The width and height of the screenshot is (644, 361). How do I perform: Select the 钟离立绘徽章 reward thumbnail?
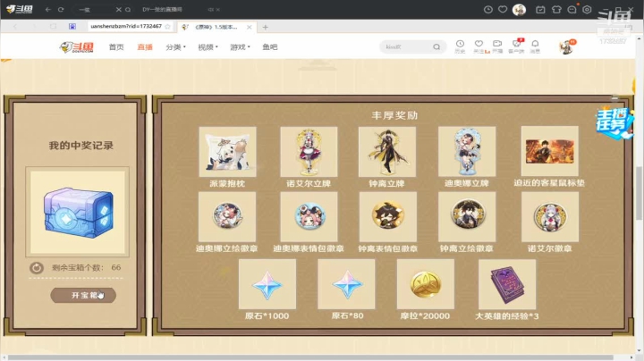click(467, 216)
